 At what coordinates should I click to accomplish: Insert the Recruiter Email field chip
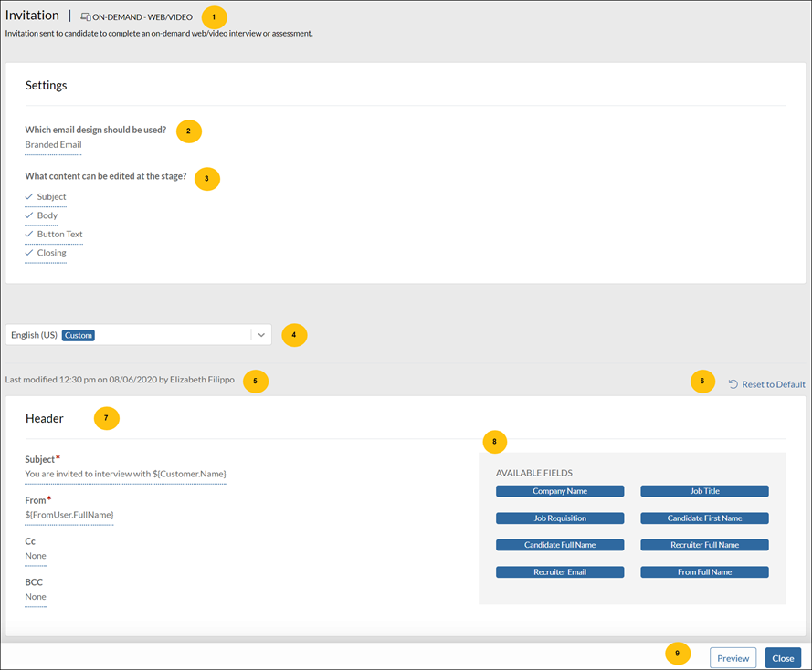(x=560, y=572)
